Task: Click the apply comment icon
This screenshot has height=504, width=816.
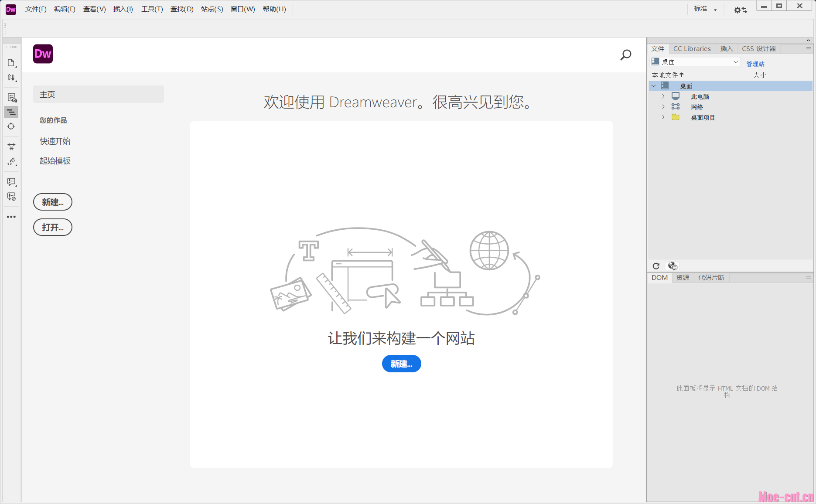Action: coord(11,182)
